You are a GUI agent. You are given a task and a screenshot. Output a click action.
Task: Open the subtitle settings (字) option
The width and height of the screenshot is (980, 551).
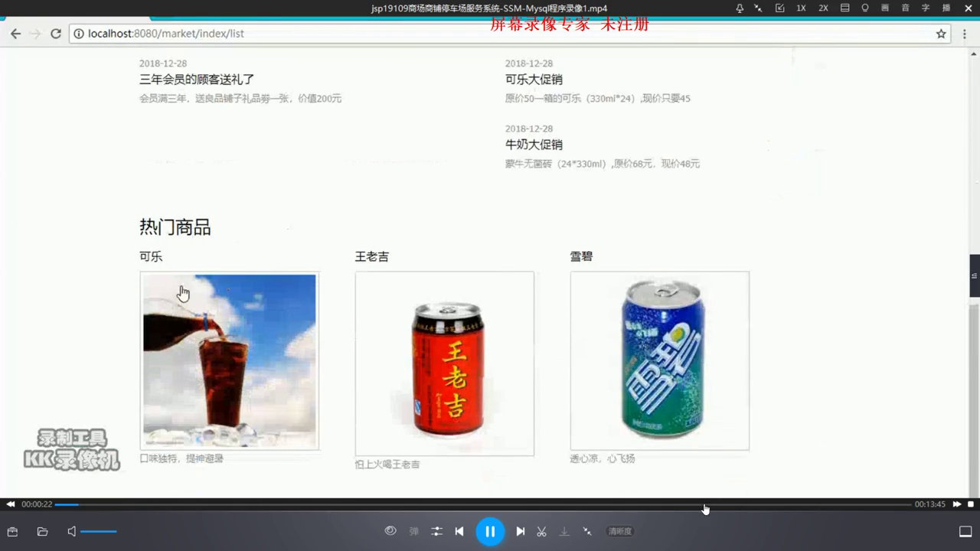[x=926, y=8]
